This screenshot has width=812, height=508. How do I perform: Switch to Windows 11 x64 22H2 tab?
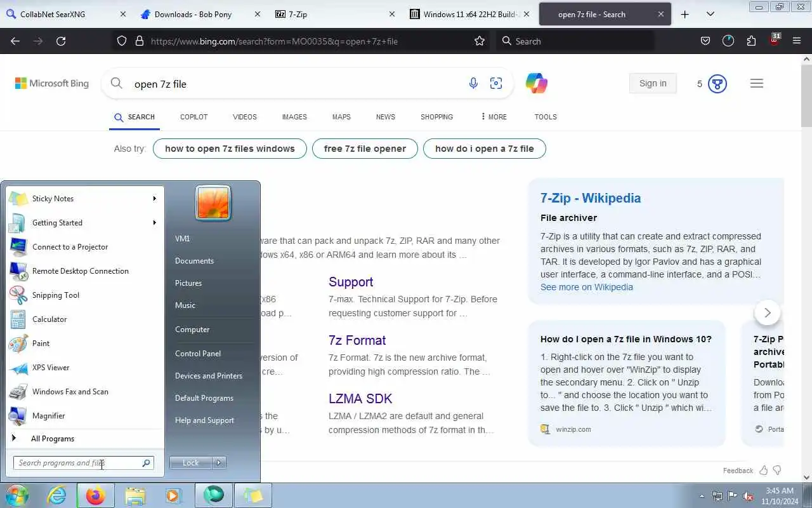click(x=469, y=14)
